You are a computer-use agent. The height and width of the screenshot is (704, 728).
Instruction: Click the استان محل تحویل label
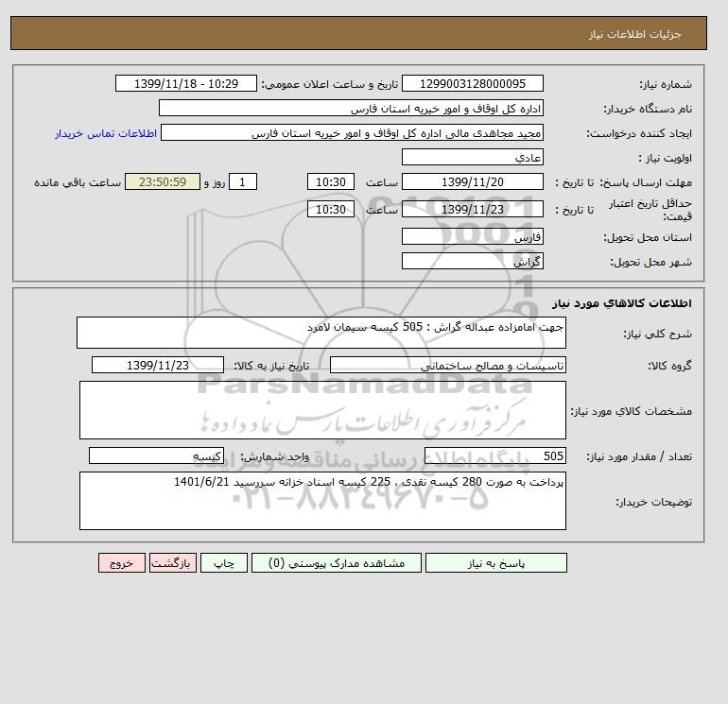[648, 237]
